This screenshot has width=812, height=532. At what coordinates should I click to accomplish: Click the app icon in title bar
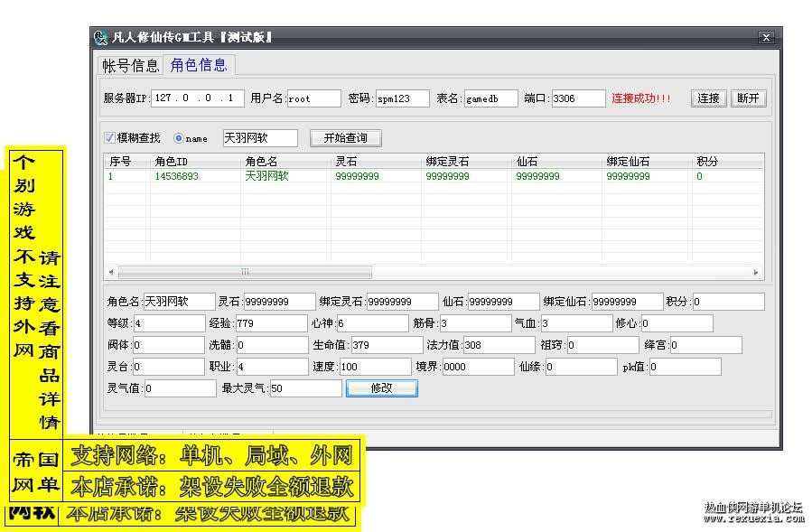100,37
